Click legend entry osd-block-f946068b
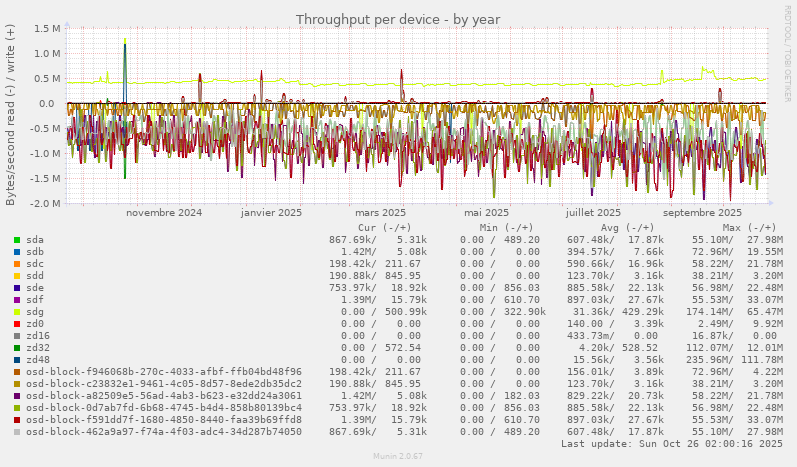 [x=164, y=372]
